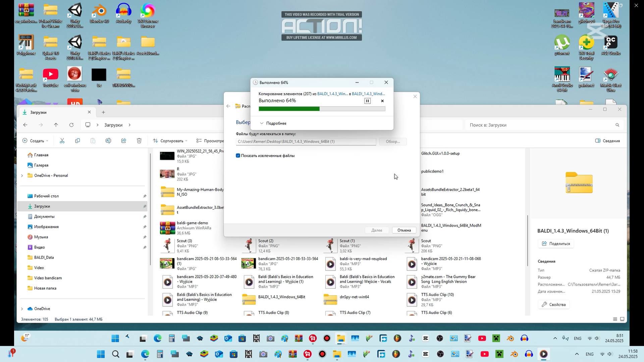Select Документы in navigation sidebar
The width and height of the screenshot is (644, 362).
coord(44,217)
